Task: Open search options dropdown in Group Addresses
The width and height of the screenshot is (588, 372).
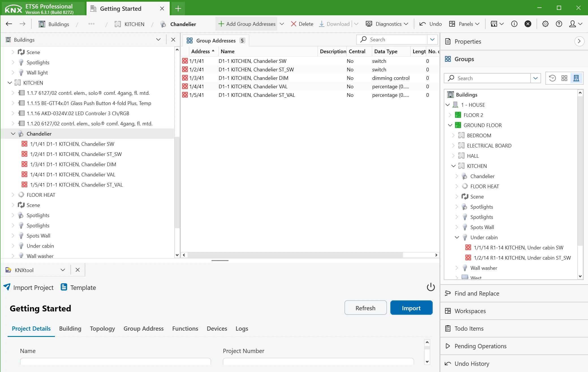Action: coord(432,39)
